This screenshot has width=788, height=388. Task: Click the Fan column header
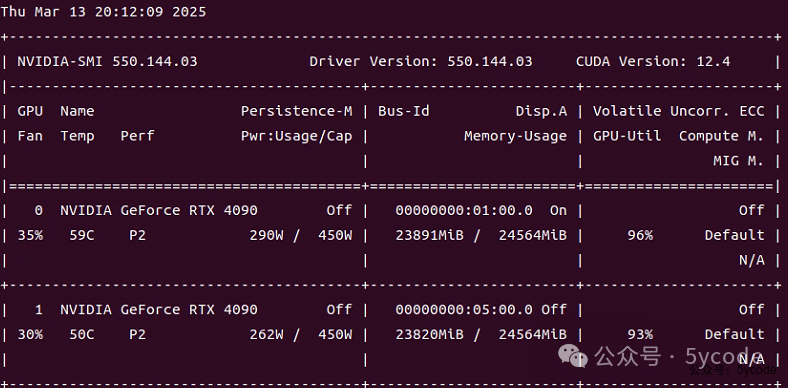[30, 136]
